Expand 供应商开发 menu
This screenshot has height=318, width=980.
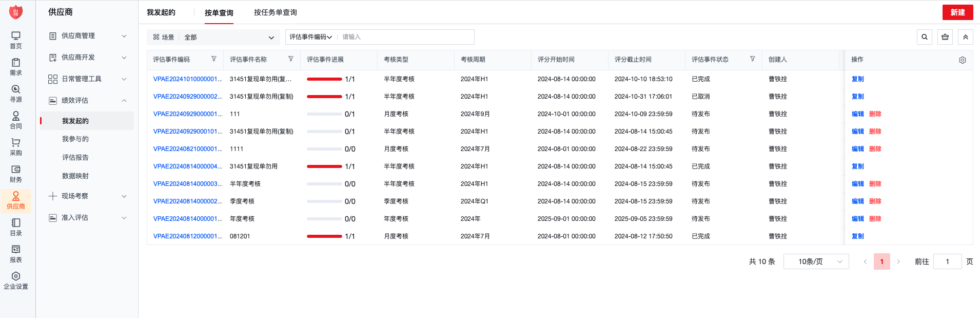tap(87, 58)
